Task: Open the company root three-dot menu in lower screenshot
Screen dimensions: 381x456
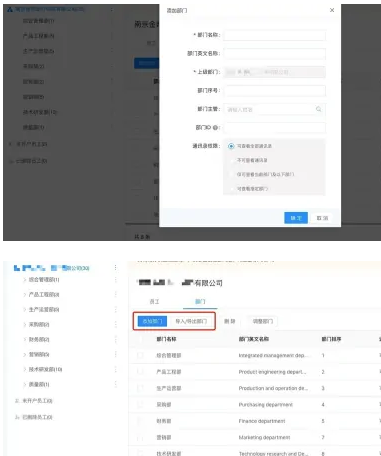Action: 115,268
